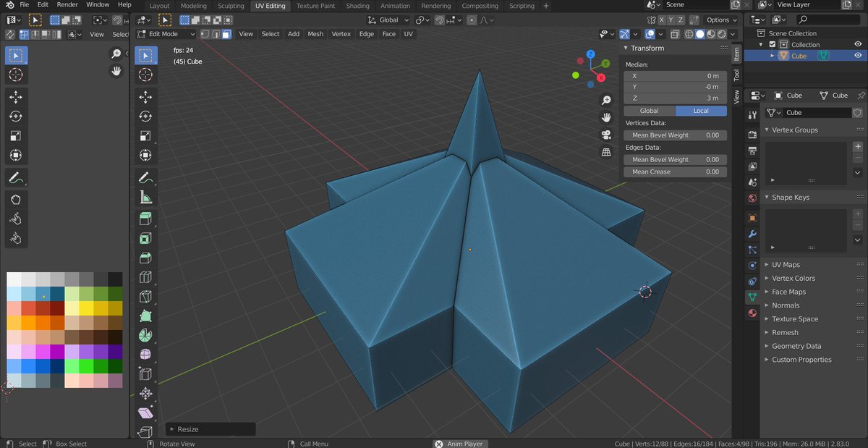Collapse the Shape Keys panel
Screen dimensions: 868x448
[x=790, y=198]
